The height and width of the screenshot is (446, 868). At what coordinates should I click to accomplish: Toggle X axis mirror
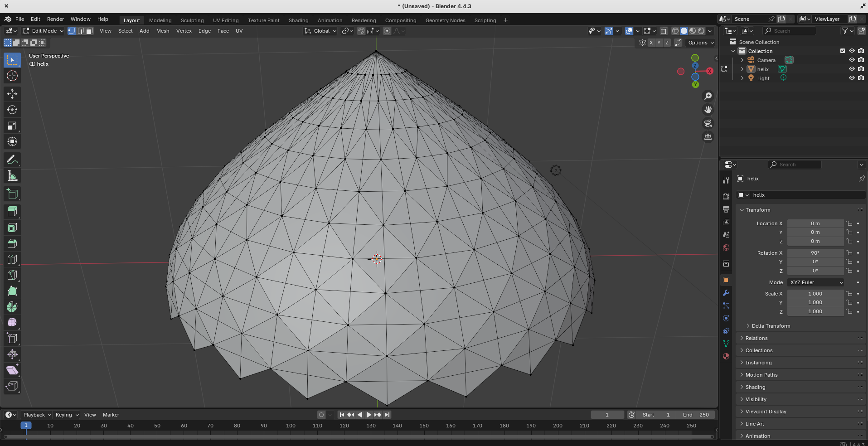pyautogui.click(x=651, y=43)
